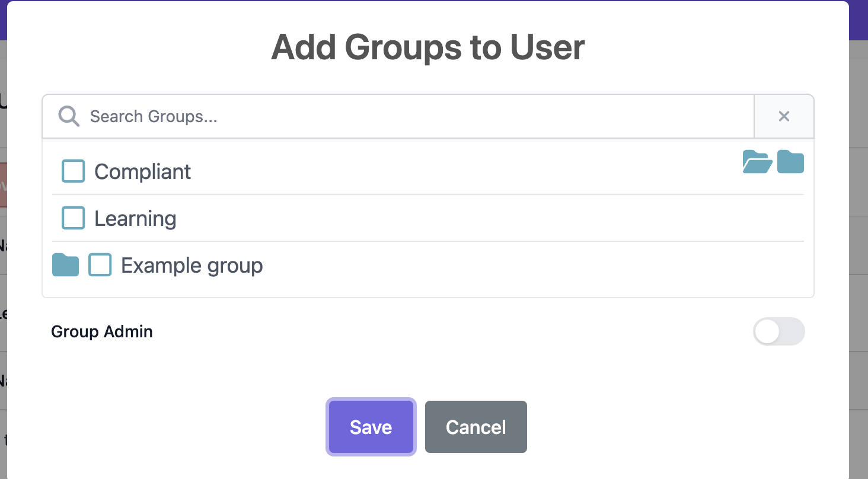This screenshot has height=479, width=868.
Task: Save the group assignments
Action: point(371,426)
